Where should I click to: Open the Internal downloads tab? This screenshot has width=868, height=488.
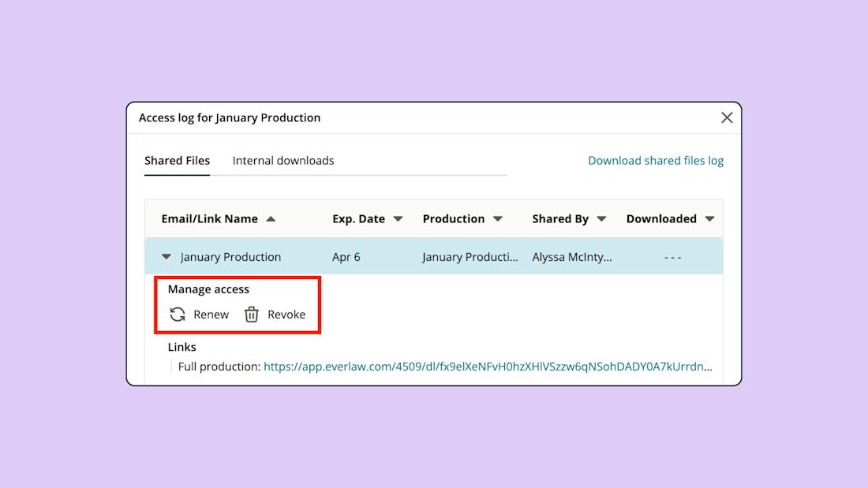282,161
